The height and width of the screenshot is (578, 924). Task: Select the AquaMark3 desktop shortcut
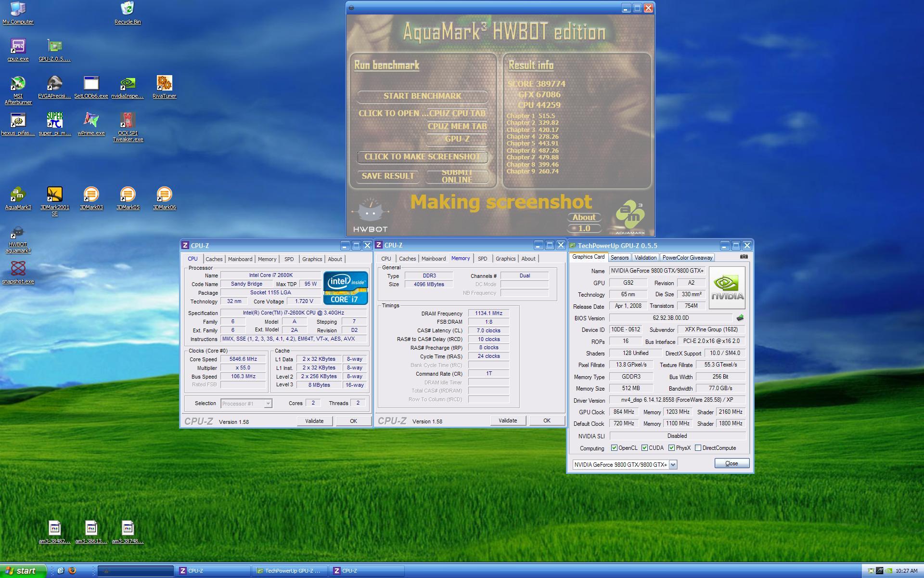(x=18, y=198)
